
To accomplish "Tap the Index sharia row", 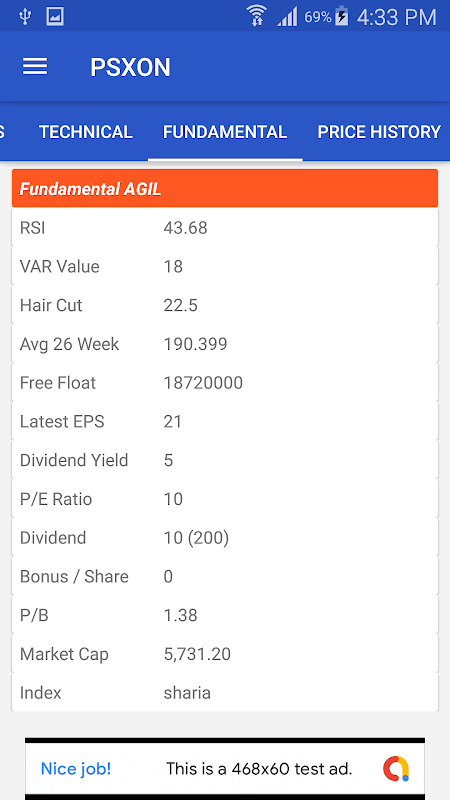I will [x=225, y=692].
